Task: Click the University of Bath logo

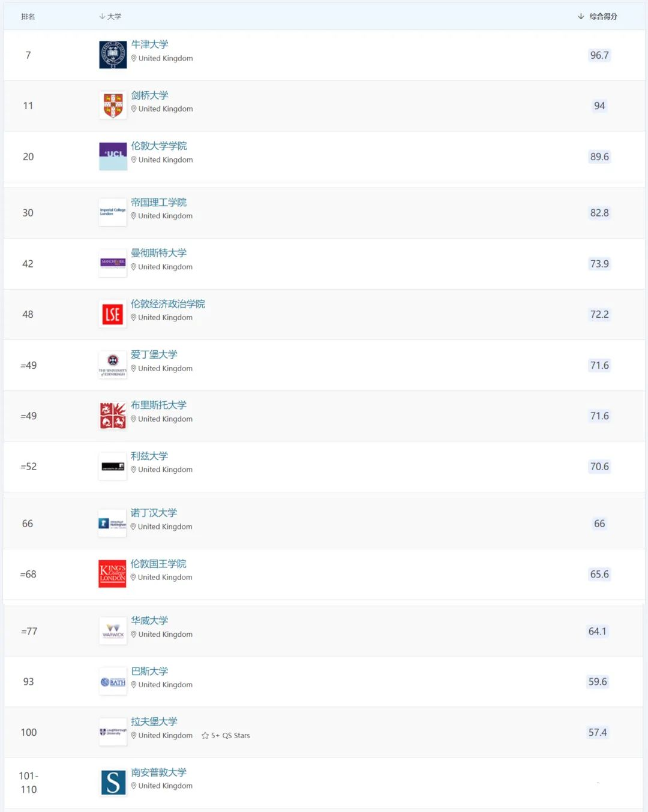Action: (x=113, y=682)
